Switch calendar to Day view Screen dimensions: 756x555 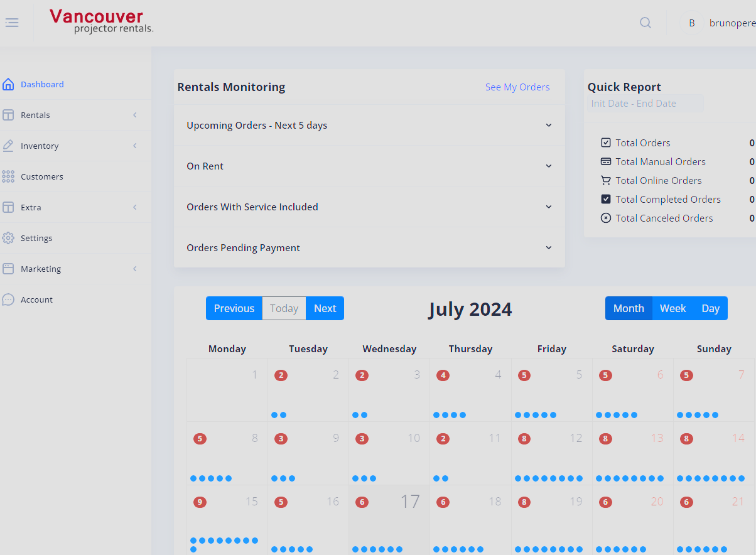[x=710, y=308]
